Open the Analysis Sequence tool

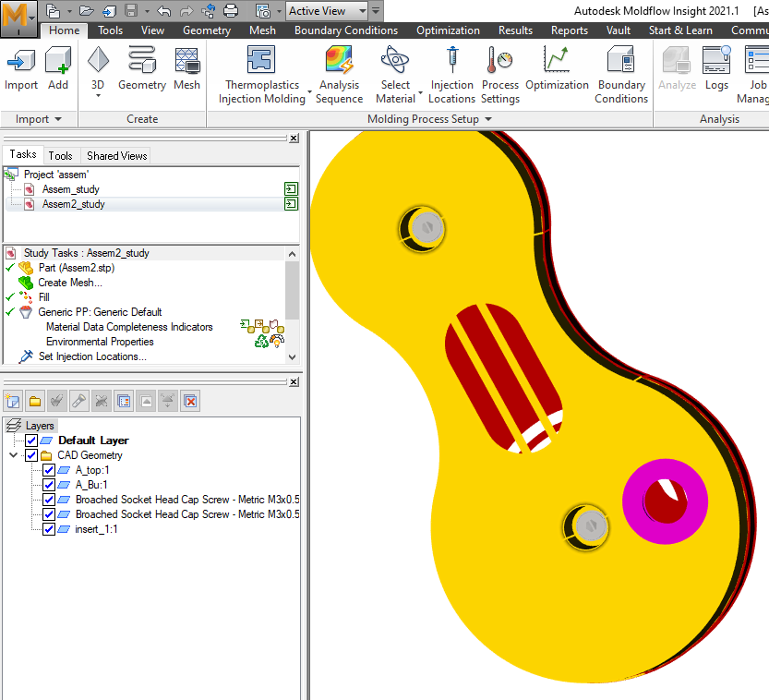(339, 75)
